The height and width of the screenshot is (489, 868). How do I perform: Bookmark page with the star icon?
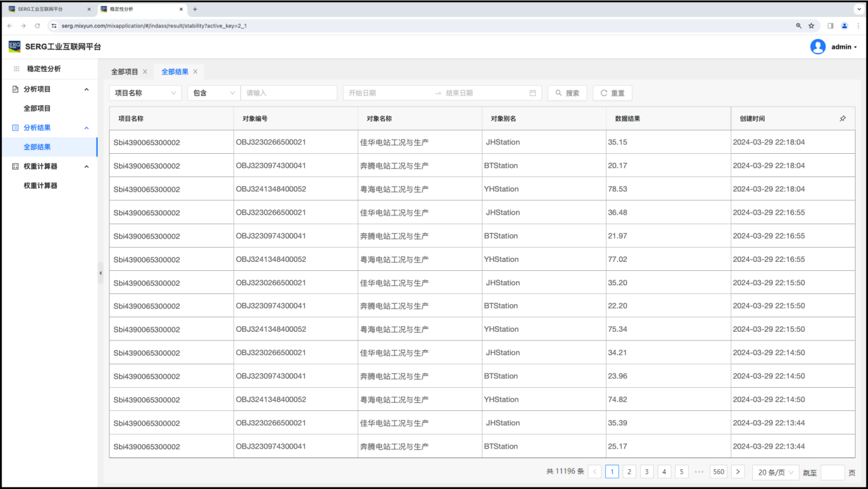coord(811,25)
